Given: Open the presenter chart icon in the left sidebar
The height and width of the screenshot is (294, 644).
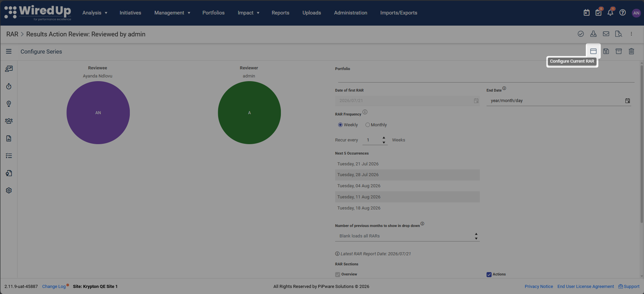Looking at the screenshot, I should 9,69.
